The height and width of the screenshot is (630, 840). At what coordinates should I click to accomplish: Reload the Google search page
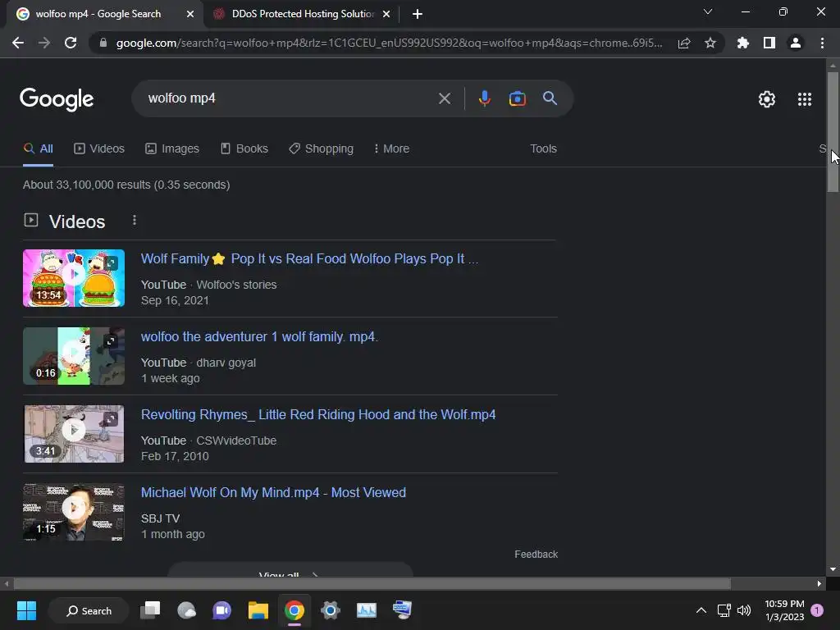coord(71,43)
